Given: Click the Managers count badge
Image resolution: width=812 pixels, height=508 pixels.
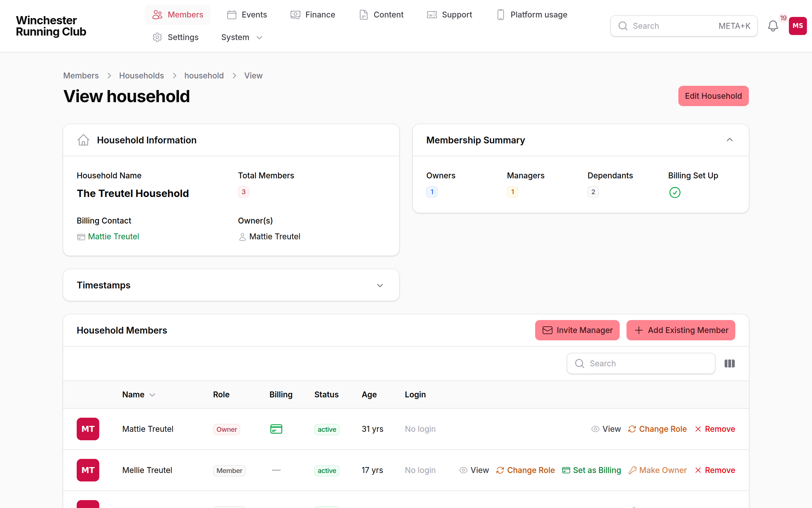Looking at the screenshot, I should click(512, 192).
